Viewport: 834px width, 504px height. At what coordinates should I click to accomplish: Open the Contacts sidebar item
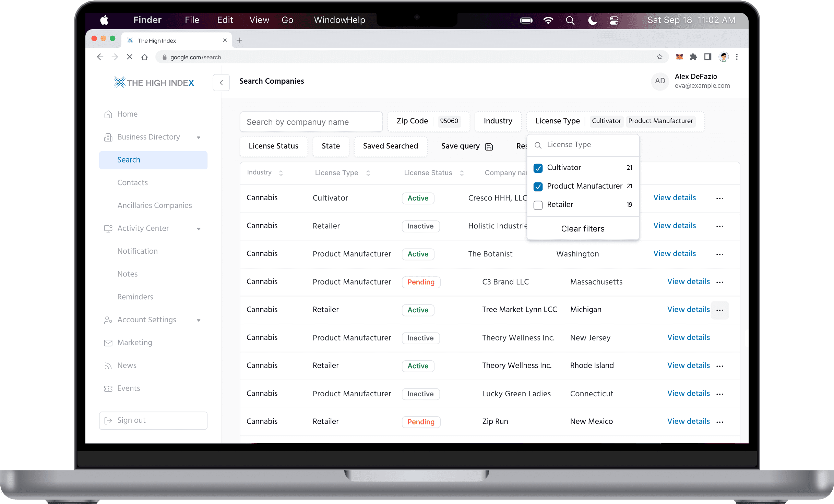pyautogui.click(x=132, y=183)
